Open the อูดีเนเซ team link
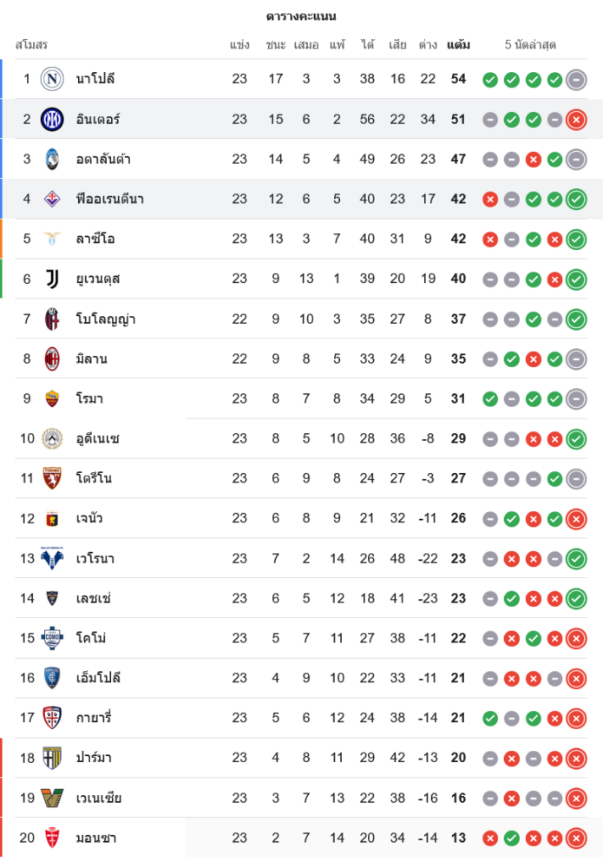Image resolution: width=603 pixels, height=868 pixels. coord(97,438)
